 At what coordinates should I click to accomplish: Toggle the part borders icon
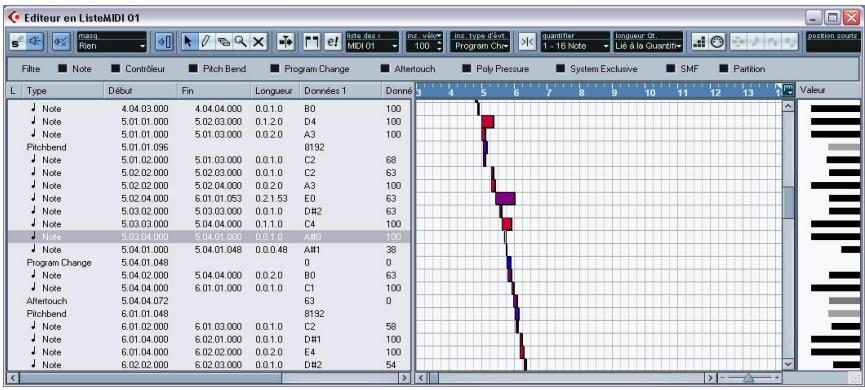pyautogui.click(x=313, y=42)
